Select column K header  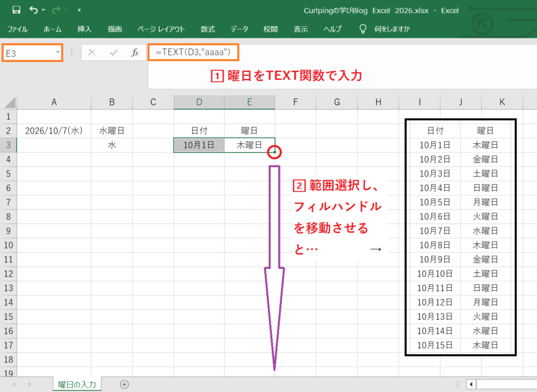click(x=502, y=102)
